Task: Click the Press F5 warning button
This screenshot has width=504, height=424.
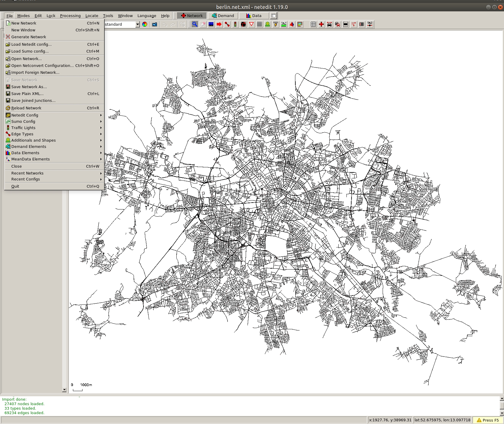Action: (x=488, y=420)
